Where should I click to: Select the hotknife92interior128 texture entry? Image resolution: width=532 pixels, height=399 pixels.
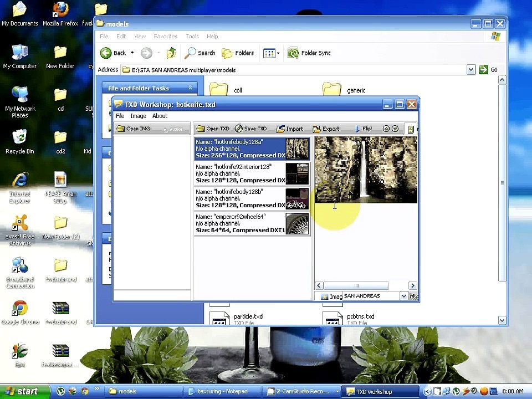click(x=252, y=173)
